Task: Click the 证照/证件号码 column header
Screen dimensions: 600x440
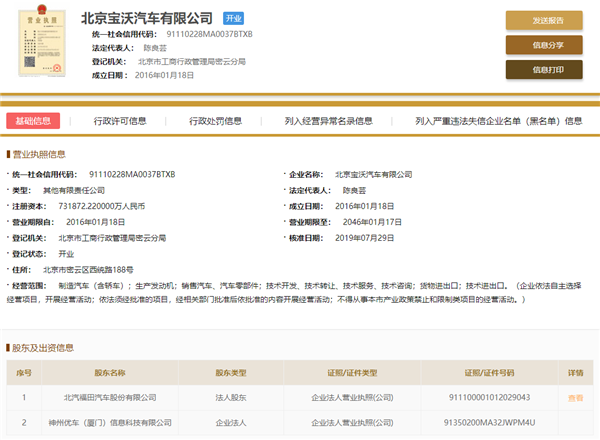Action: coord(489,373)
